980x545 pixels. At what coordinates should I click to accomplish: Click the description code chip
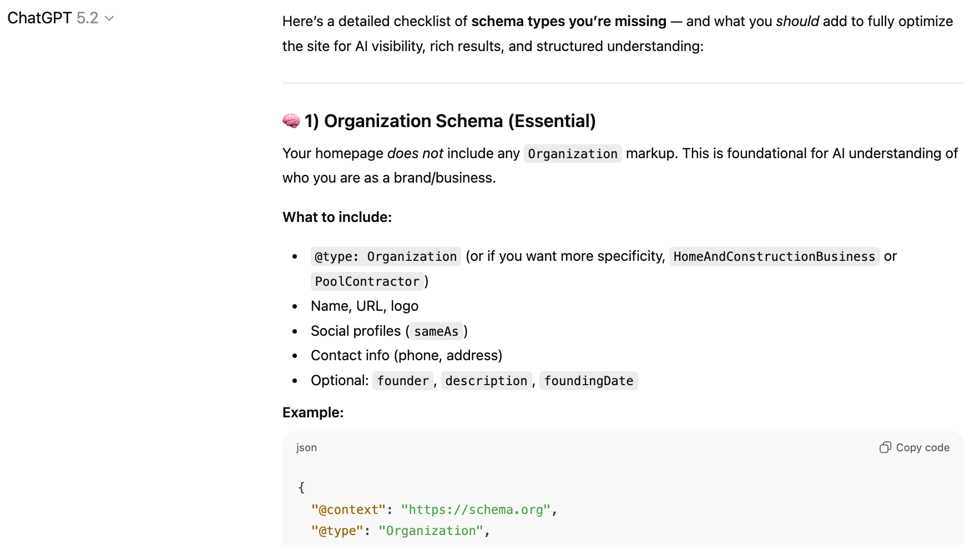click(486, 381)
